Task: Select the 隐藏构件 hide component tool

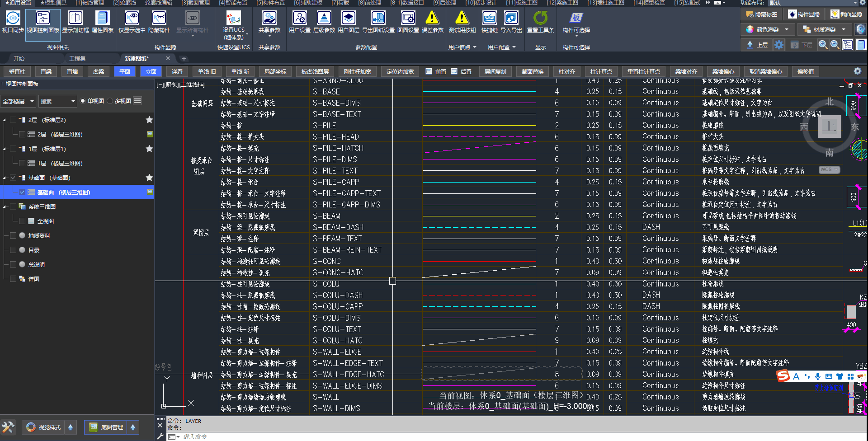Action: click(x=159, y=19)
